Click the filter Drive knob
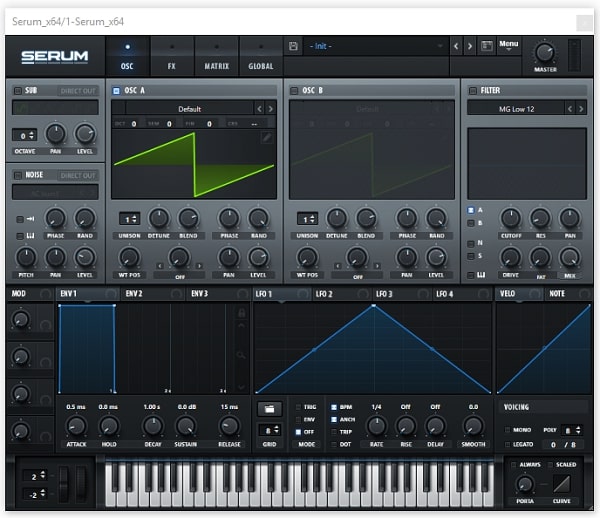600x518 pixels. 510,257
